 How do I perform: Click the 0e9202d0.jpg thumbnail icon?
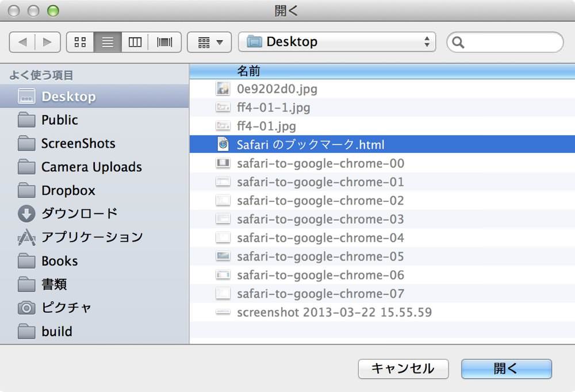coord(223,89)
